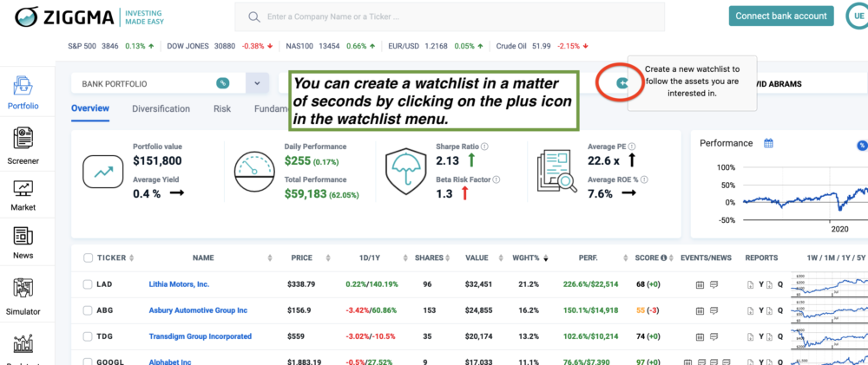Click the plus icon to create a watchlist

point(622,83)
